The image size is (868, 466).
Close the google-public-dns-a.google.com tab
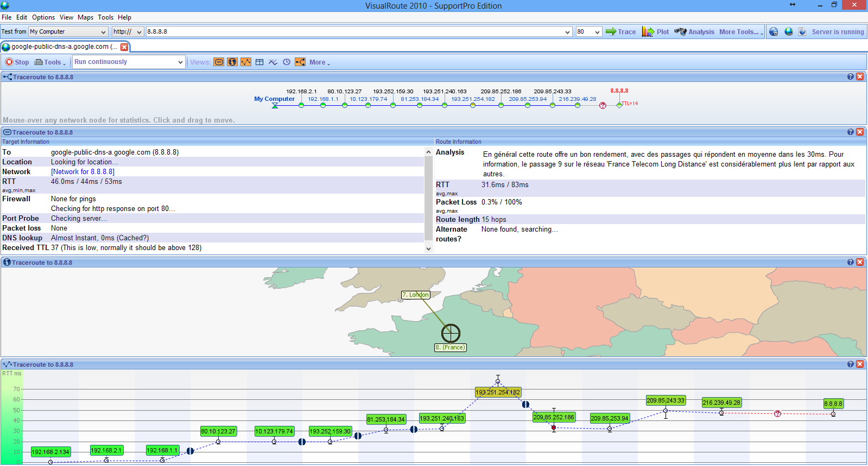click(x=124, y=47)
